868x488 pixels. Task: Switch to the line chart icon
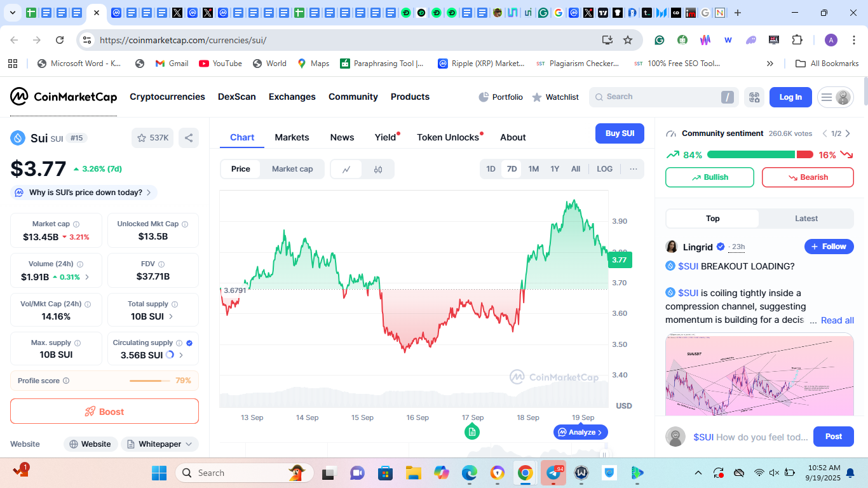pyautogui.click(x=346, y=169)
